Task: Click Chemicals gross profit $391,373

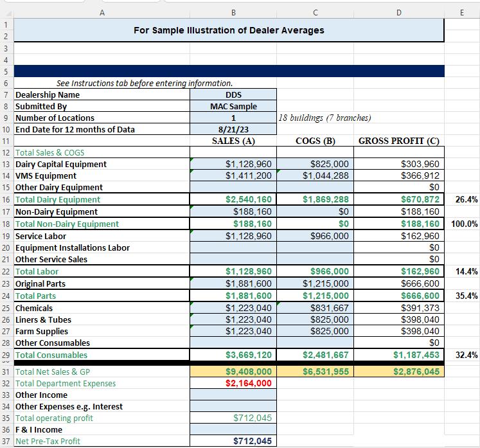Action: pyautogui.click(x=399, y=308)
